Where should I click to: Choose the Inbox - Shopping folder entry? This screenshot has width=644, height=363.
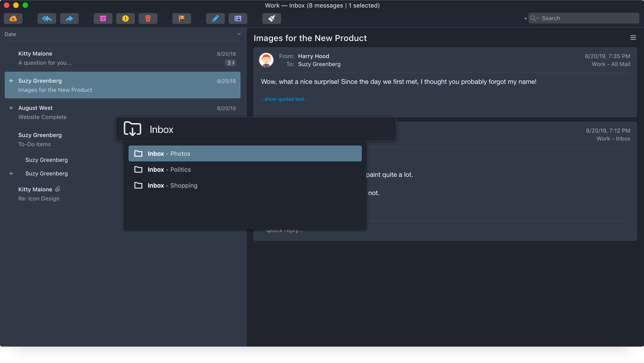(172, 185)
